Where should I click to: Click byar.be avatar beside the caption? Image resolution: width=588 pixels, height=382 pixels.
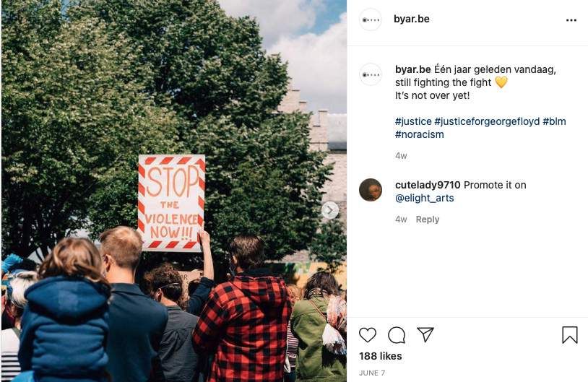point(371,74)
